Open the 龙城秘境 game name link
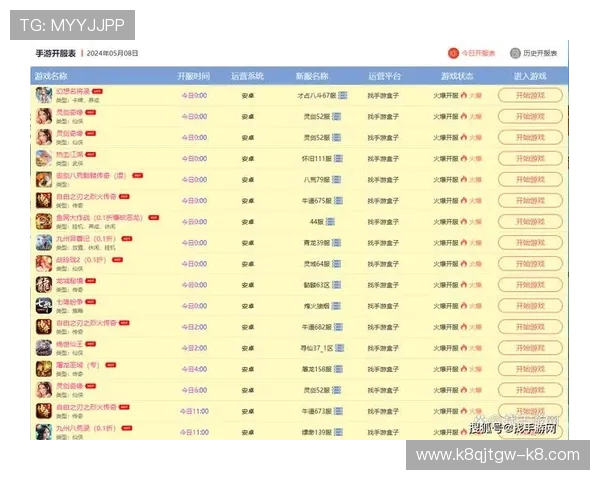This screenshot has height=480, width=600. click(69, 281)
